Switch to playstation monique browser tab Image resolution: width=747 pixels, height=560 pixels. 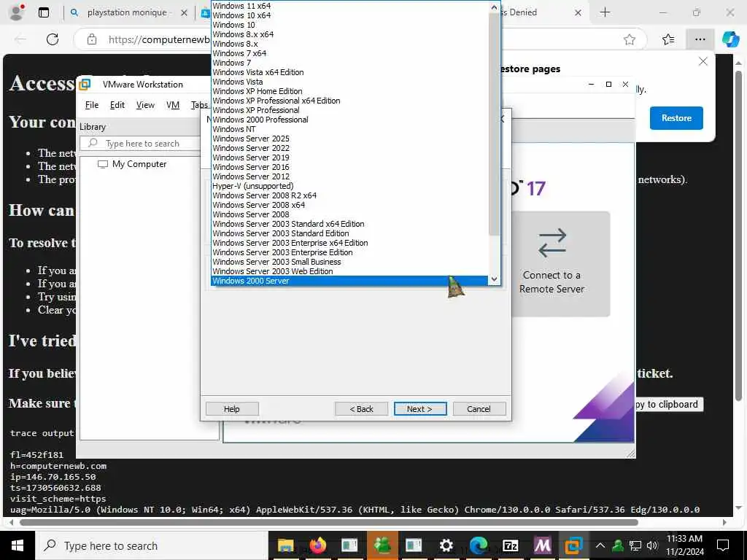pyautogui.click(x=127, y=12)
